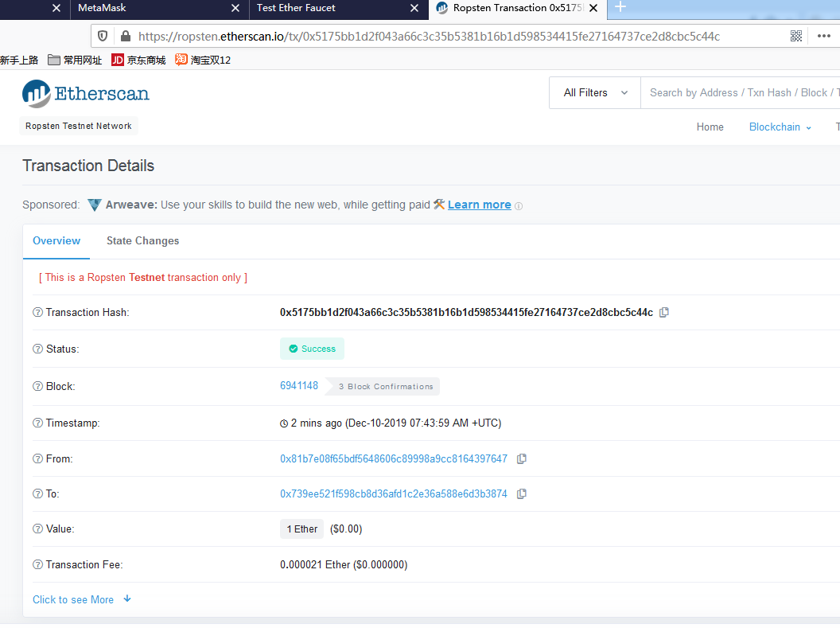840x628 pixels.
Task: Open the JD 京东商城 bookmark
Action: pyautogui.click(x=138, y=60)
